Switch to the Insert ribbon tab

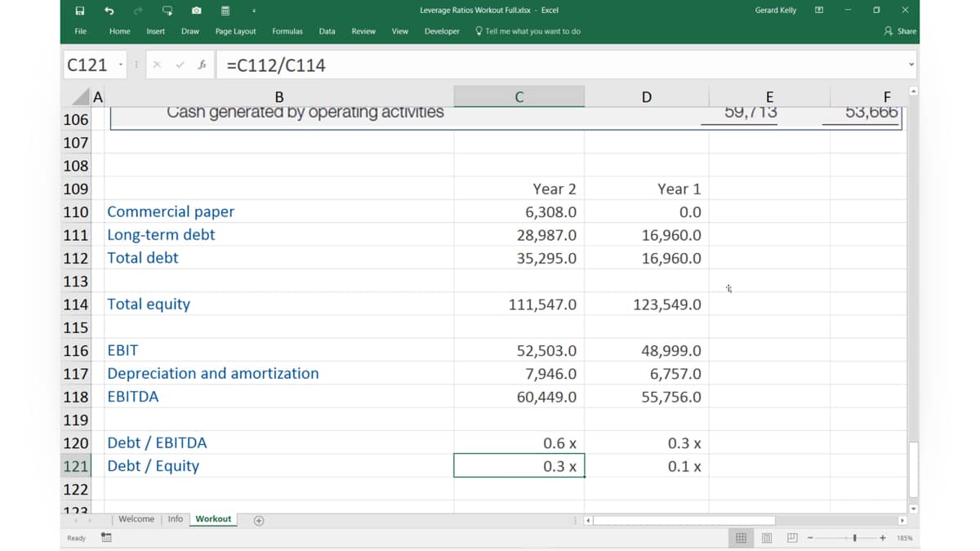click(x=156, y=31)
